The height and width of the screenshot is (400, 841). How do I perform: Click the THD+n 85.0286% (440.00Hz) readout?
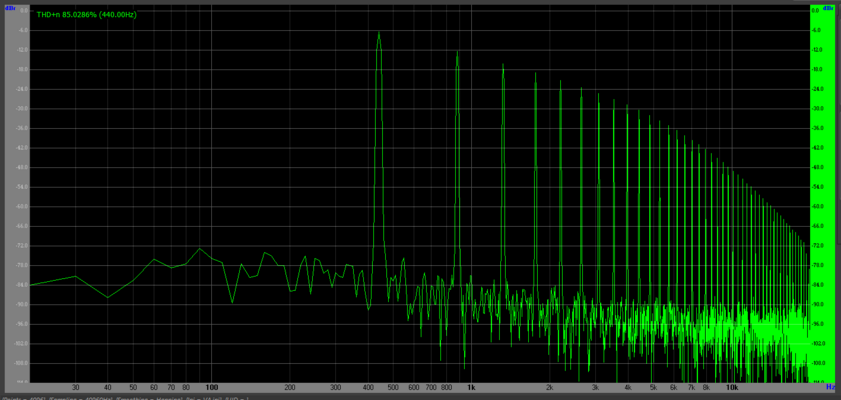pyautogui.click(x=86, y=15)
